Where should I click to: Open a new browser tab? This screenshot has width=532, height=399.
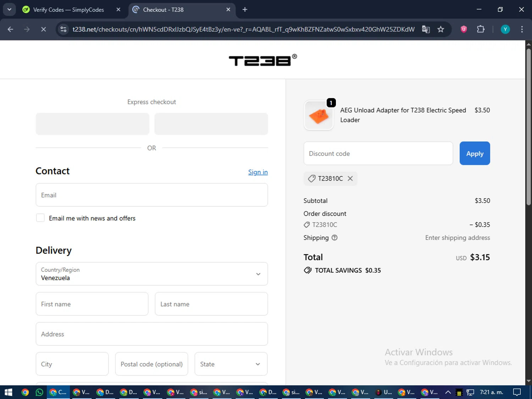(245, 10)
